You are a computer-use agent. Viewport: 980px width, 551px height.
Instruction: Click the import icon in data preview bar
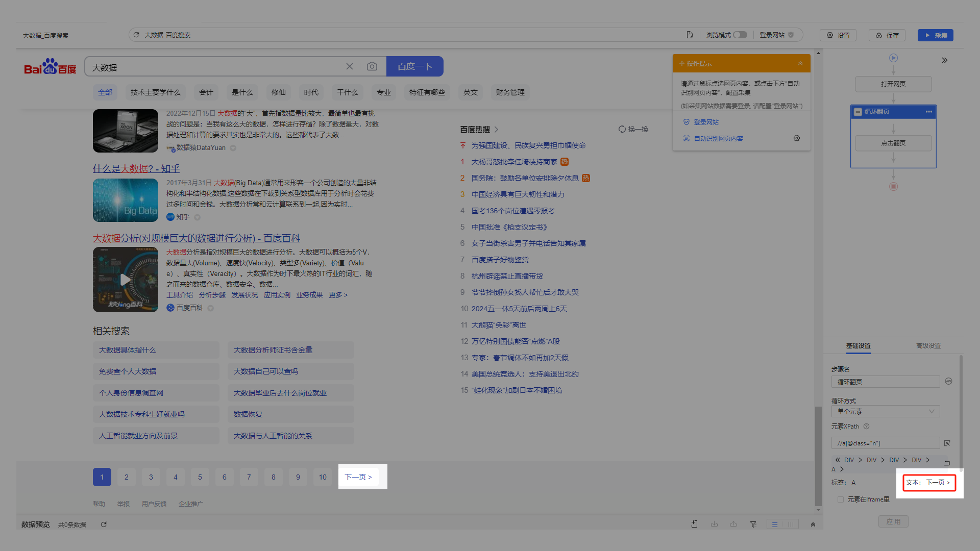pyautogui.click(x=714, y=524)
